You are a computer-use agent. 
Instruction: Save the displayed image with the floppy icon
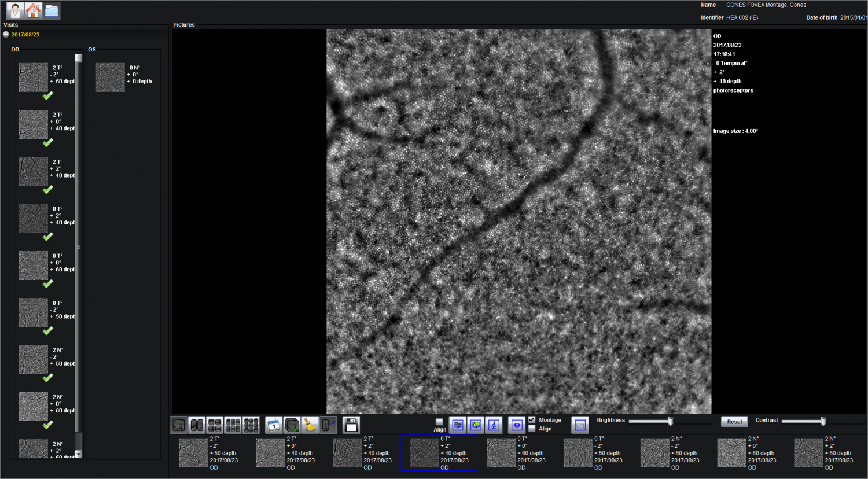click(350, 425)
